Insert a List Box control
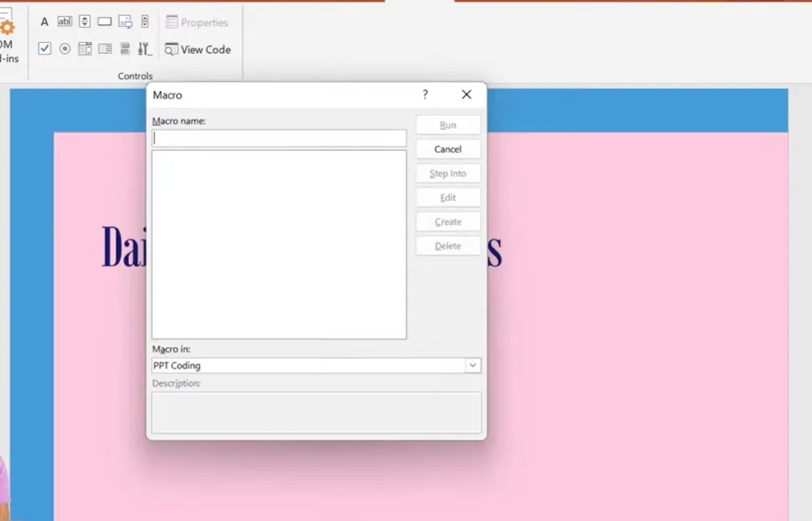This screenshot has width=812, height=521. click(x=105, y=49)
